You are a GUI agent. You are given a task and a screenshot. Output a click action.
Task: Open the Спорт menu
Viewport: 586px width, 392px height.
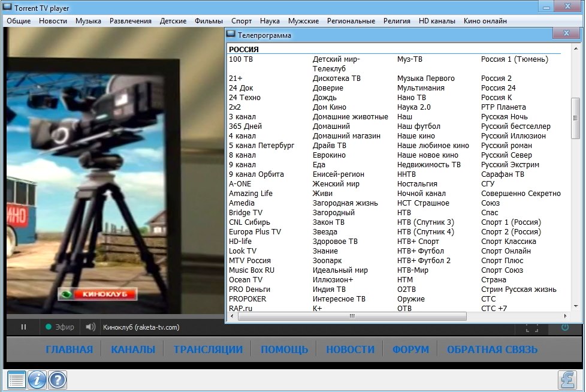click(241, 21)
